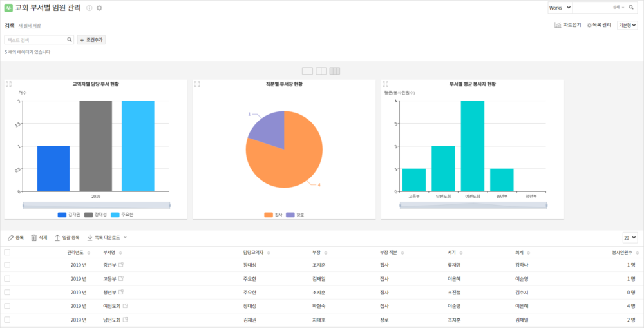This screenshot has height=328, width=644.
Task: Open the page size dropdown showing 20
Action: click(x=630, y=237)
